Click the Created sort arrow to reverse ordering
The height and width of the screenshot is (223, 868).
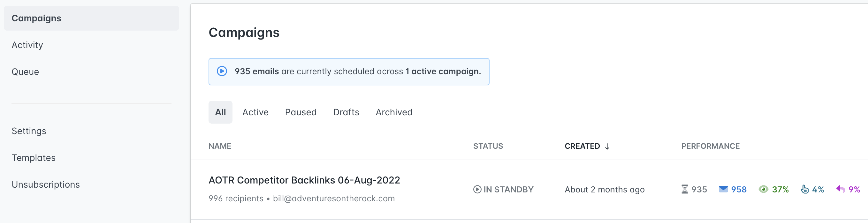[607, 146]
